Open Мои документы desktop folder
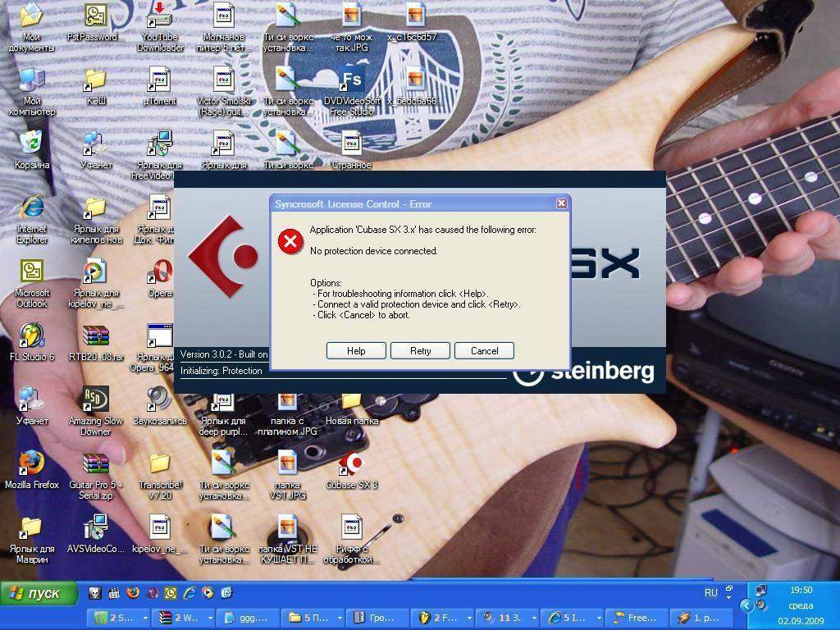The height and width of the screenshot is (630, 840). (x=32, y=27)
